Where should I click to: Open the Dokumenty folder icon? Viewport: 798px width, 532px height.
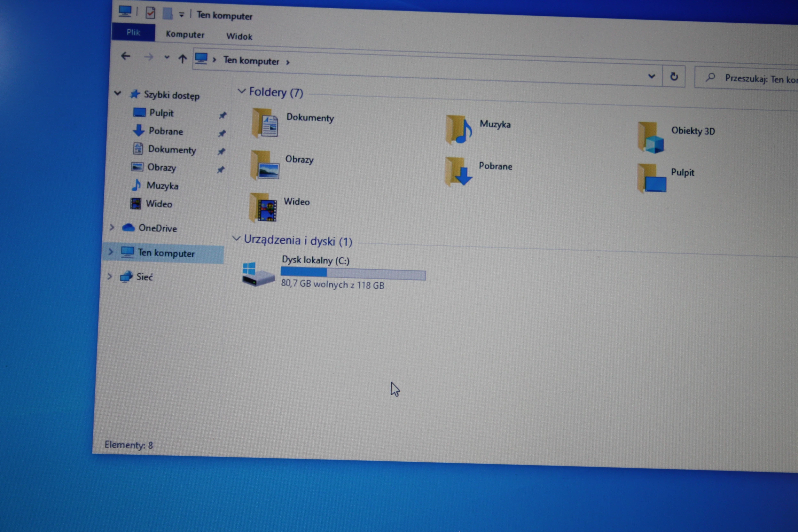click(265, 123)
